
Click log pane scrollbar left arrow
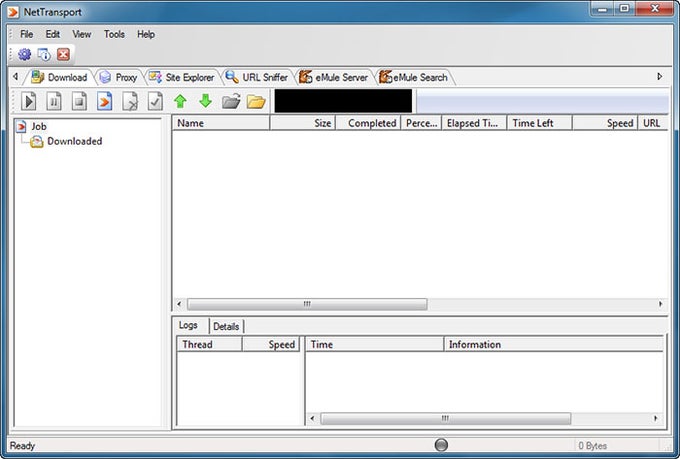coord(313,419)
